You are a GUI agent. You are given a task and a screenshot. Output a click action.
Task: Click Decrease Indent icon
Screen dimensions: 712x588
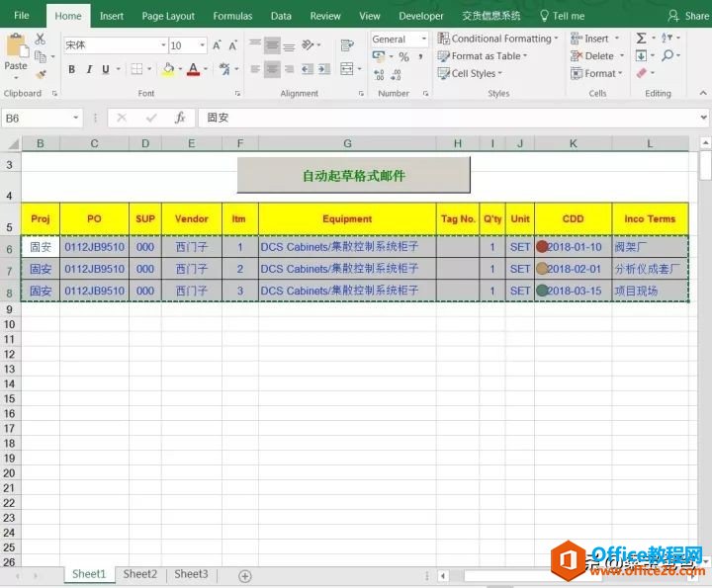pyautogui.click(x=308, y=69)
